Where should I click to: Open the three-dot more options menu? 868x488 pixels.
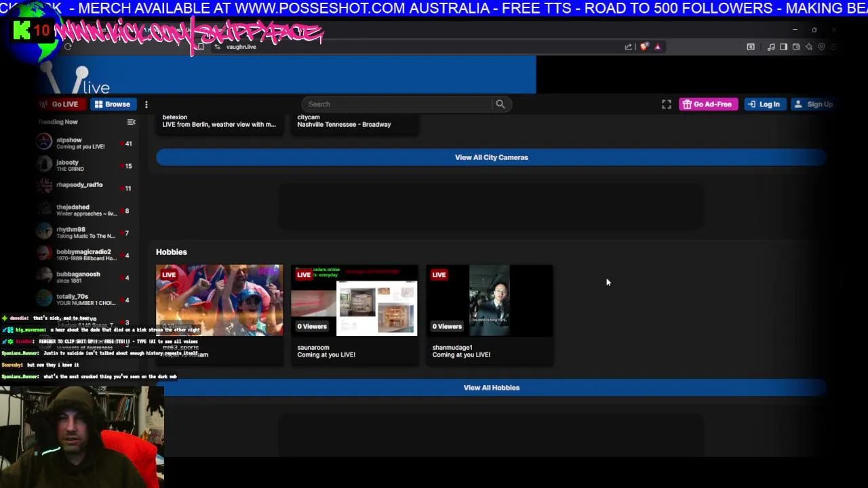click(146, 104)
